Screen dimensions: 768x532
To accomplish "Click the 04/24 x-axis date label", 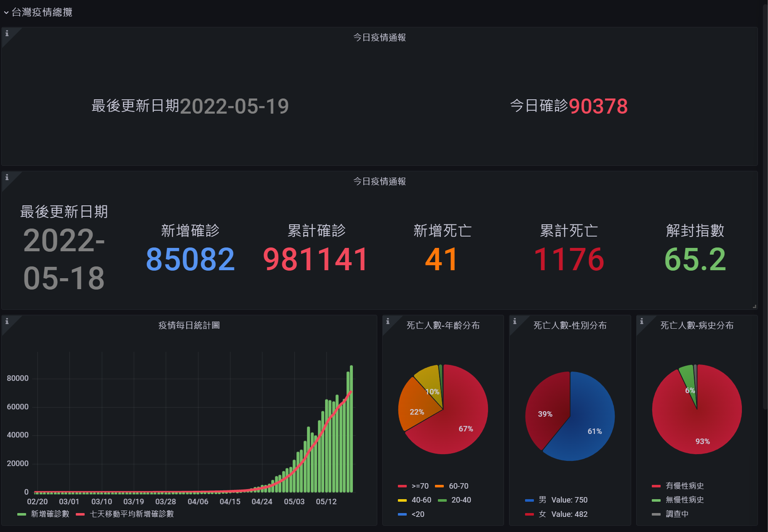I will [262, 502].
